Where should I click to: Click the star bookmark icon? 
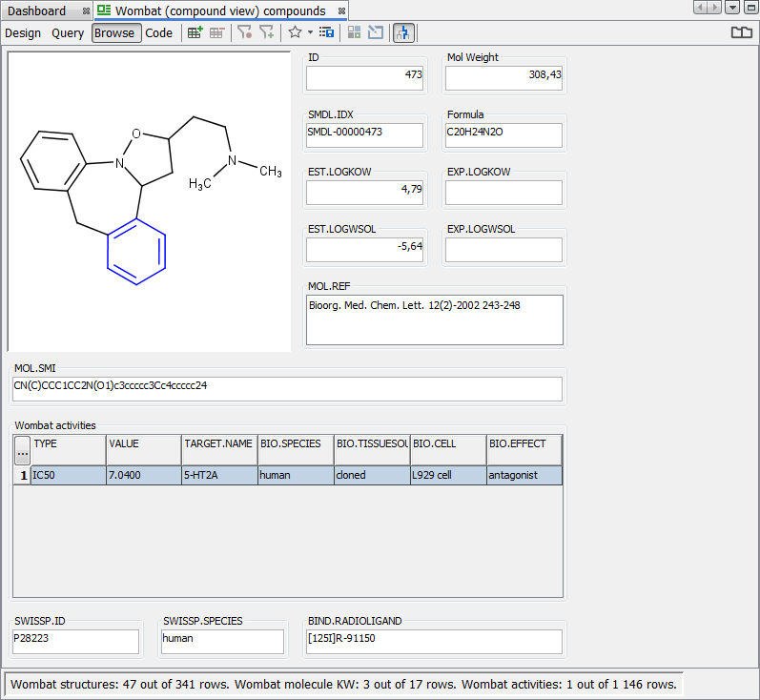tap(295, 32)
